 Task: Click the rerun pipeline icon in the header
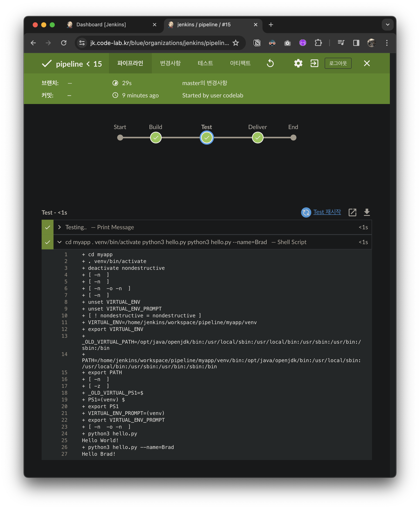[270, 63]
